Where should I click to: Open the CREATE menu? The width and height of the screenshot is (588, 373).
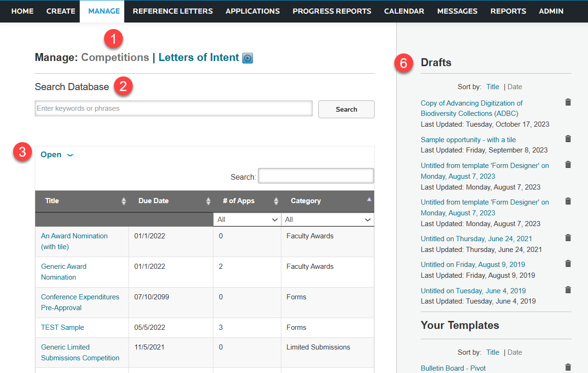[x=61, y=11]
